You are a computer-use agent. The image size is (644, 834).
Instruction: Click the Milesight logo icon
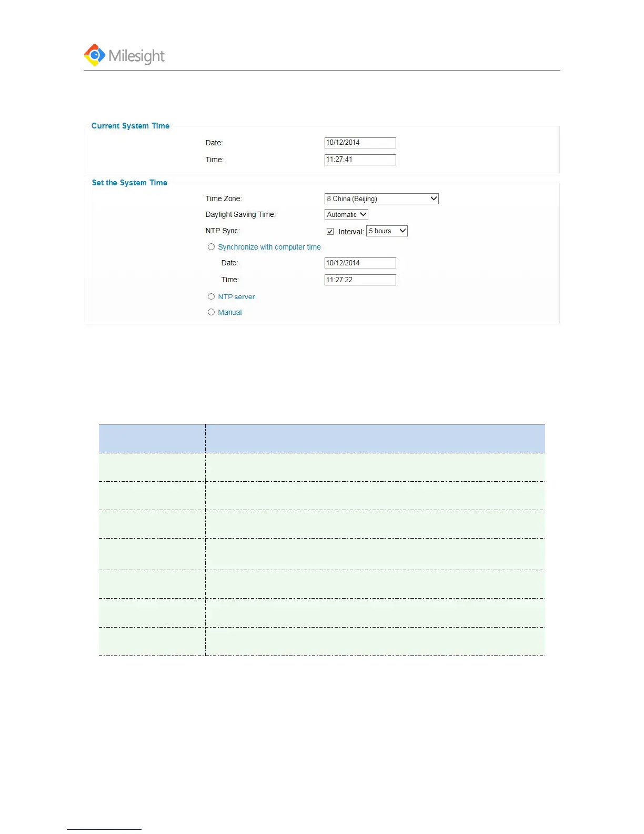pyautogui.click(x=95, y=55)
